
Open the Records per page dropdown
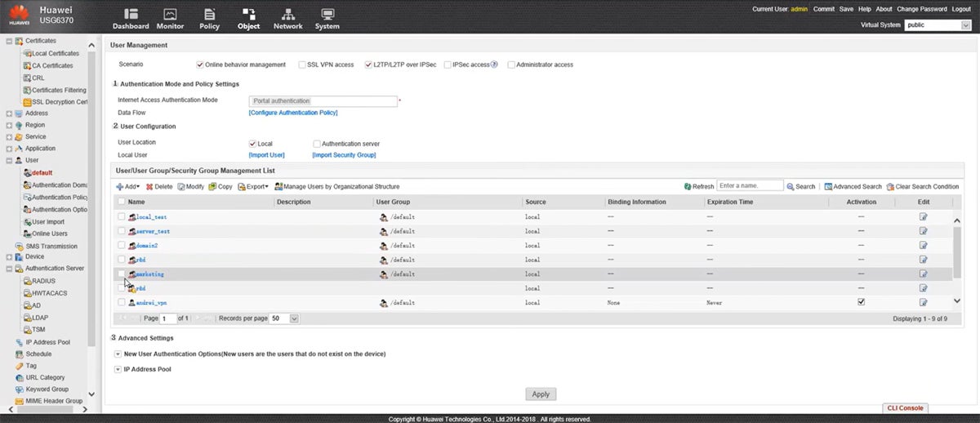click(x=294, y=318)
